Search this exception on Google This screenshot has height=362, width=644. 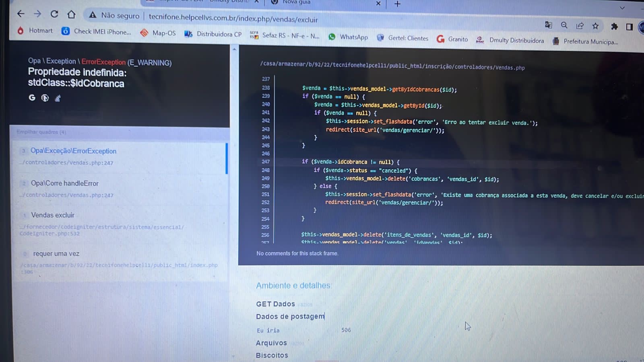tap(32, 97)
